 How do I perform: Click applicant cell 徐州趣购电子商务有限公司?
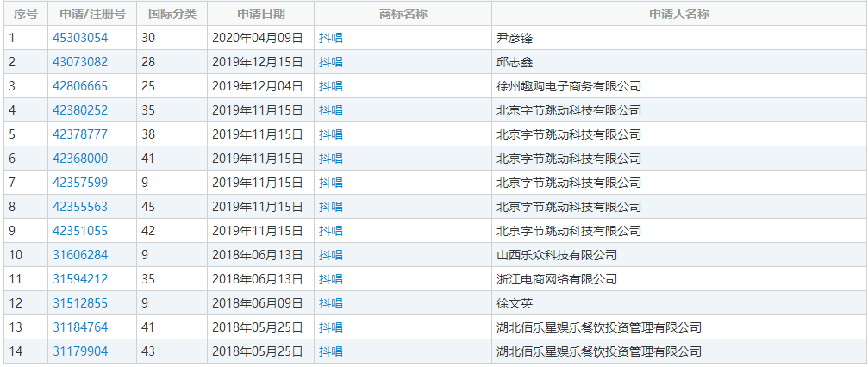pos(569,86)
